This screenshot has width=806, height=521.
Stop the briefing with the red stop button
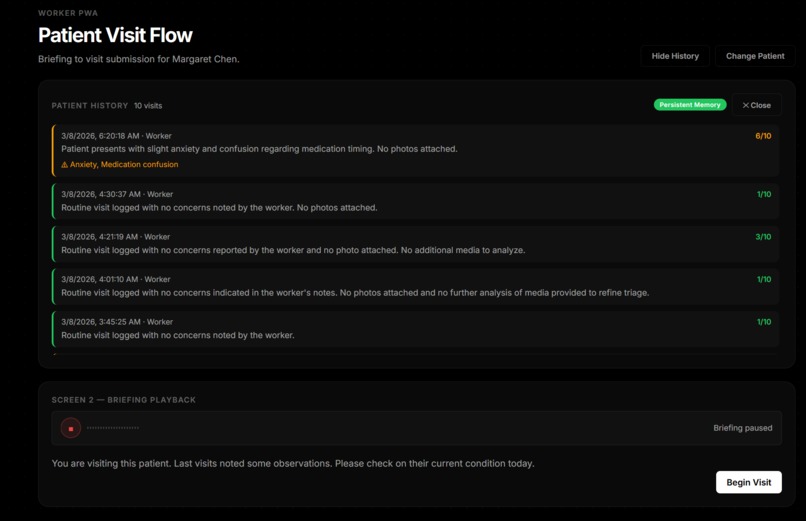pos(71,428)
